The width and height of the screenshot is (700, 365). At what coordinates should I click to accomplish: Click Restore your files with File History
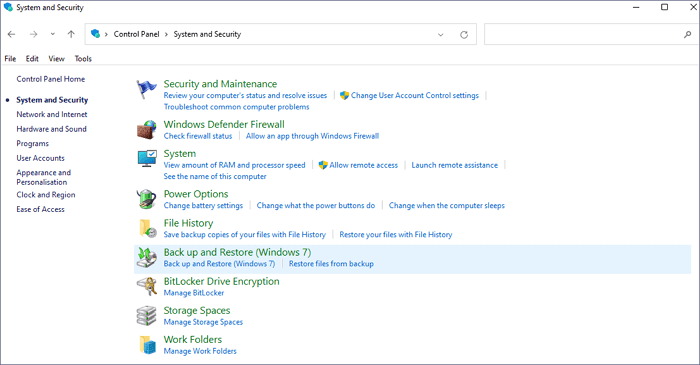396,235
